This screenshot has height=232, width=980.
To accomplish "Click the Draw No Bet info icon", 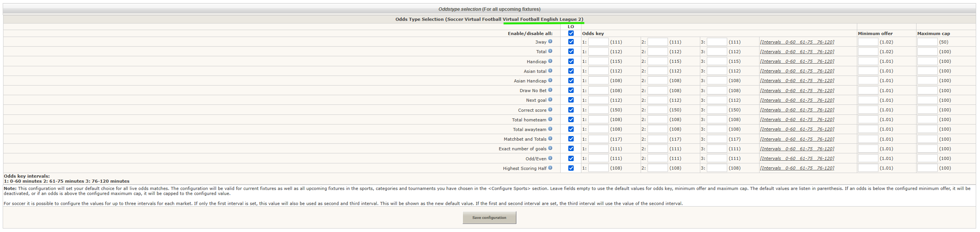I will [x=550, y=90].
